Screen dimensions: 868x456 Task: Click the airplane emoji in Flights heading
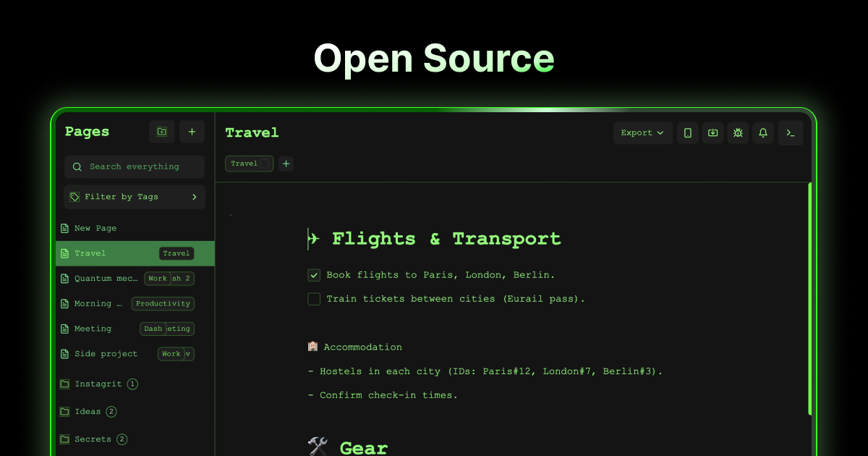coord(314,239)
